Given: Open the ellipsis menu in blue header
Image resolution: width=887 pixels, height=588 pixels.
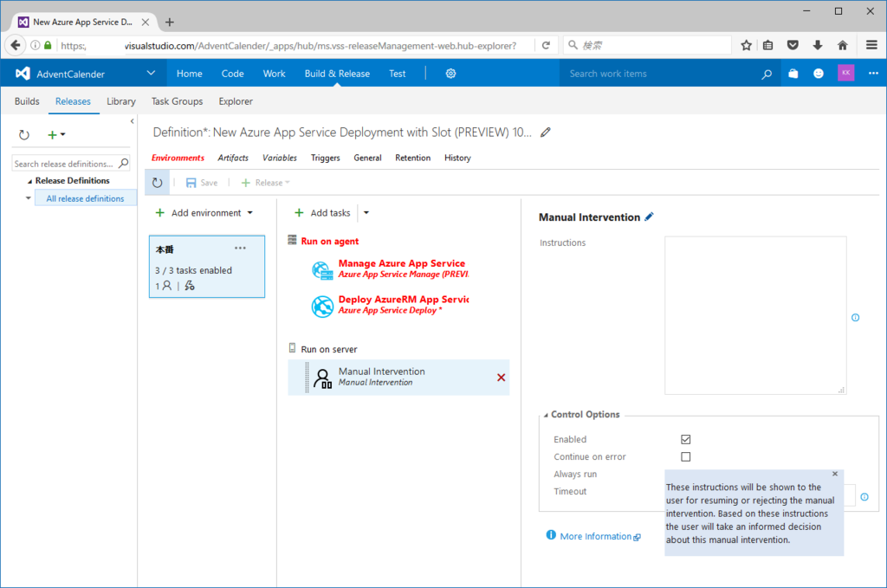Looking at the screenshot, I should coord(873,74).
